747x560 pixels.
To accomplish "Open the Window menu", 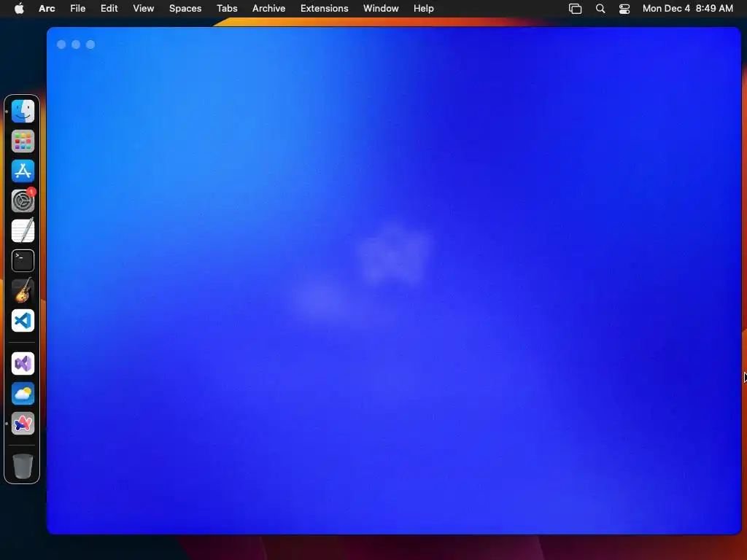I will (x=381, y=9).
